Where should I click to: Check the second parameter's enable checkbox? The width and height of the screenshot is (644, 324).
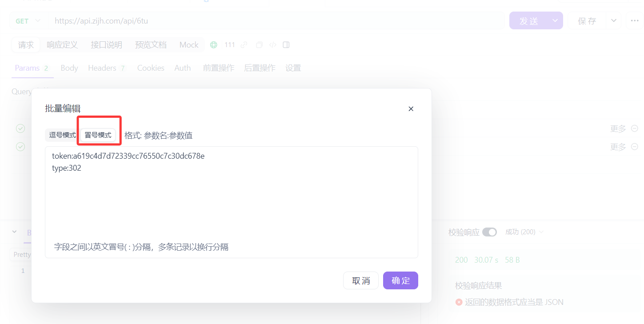tap(20, 147)
